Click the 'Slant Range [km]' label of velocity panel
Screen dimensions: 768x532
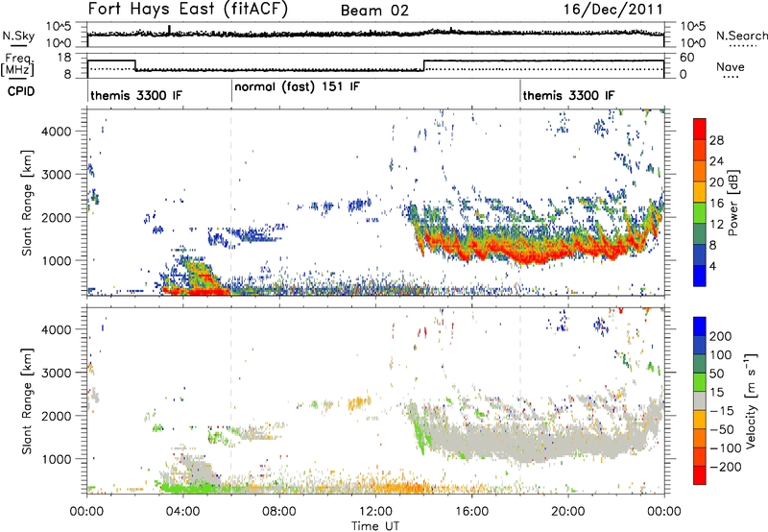point(27,401)
